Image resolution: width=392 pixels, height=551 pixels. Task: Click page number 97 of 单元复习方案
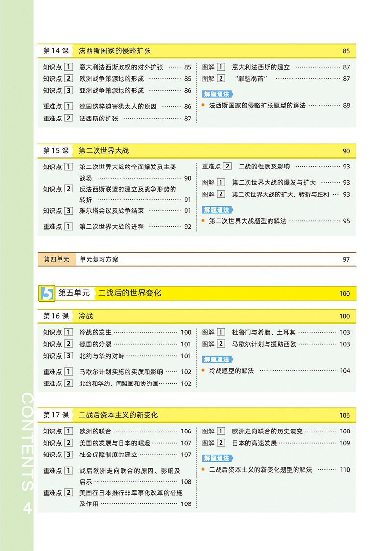point(346,259)
